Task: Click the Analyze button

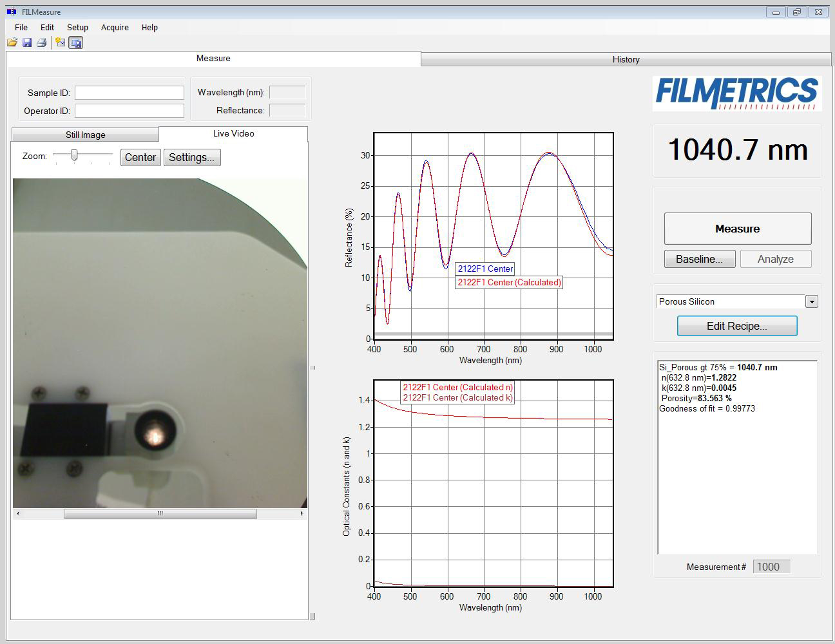Action: click(776, 259)
